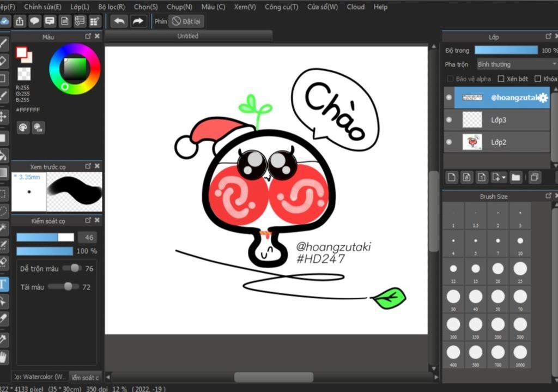Select the Magic Wand tool
558x392 pixels.
coord(4,227)
